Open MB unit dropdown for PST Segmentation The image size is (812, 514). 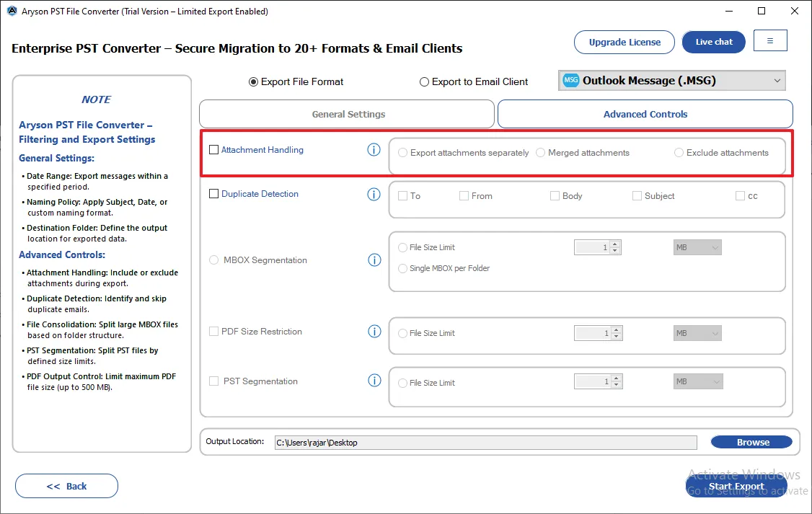[x=698, y=381]
